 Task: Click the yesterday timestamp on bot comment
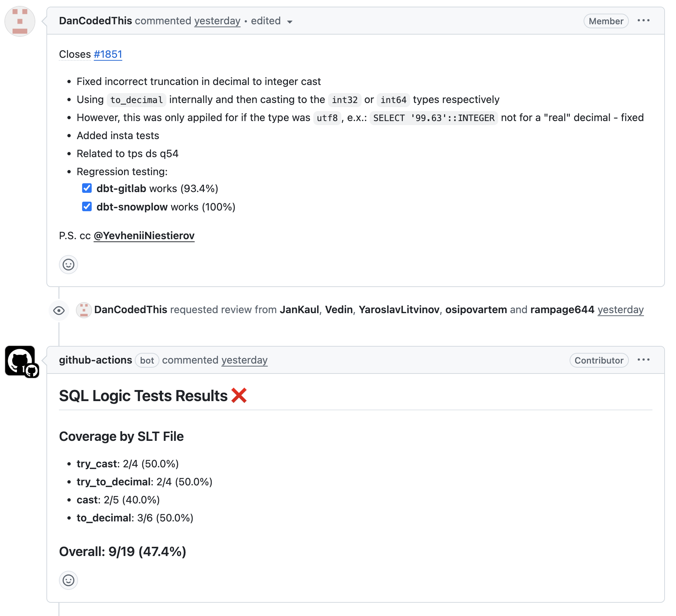(244, 360)
